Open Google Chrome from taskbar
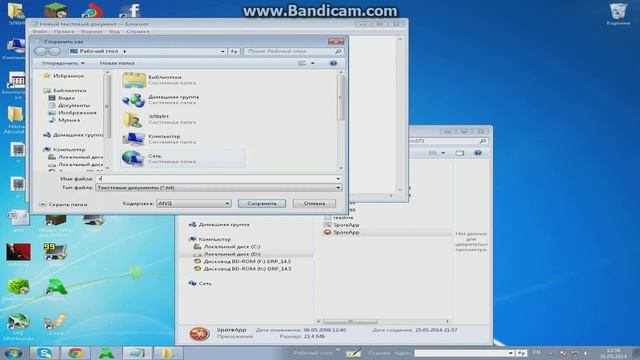Viewport: 640px width, 360px height. pyautogui.click(x=75, y=353)
